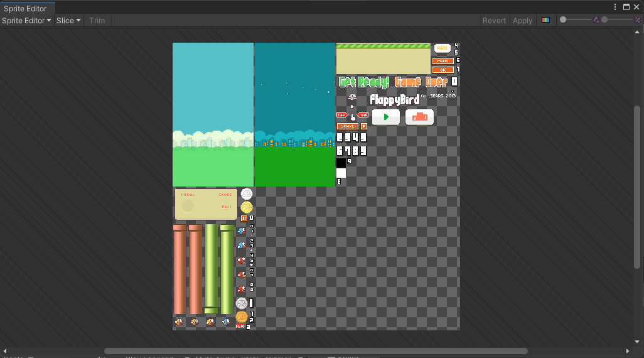Select the gold medal sprite beside panel
The image size is (644, 358).
click(x=247, y=207)
